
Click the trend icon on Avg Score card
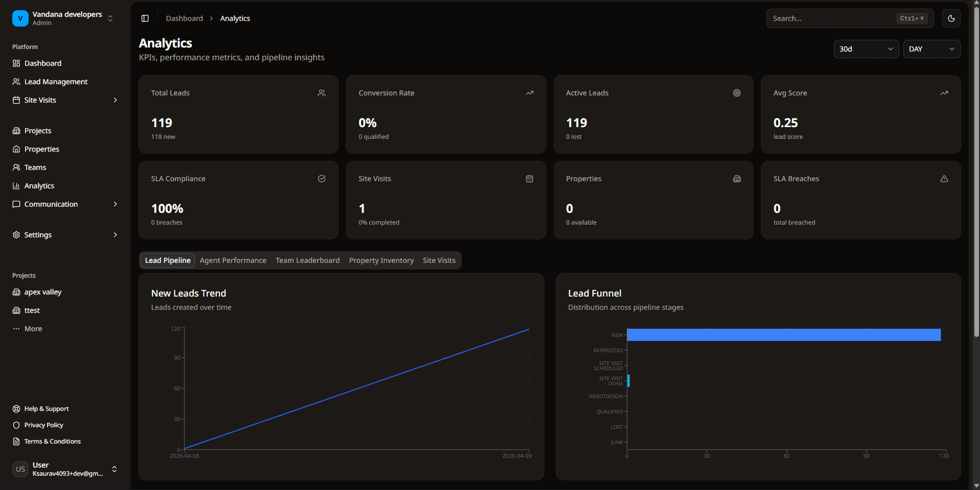944,93
